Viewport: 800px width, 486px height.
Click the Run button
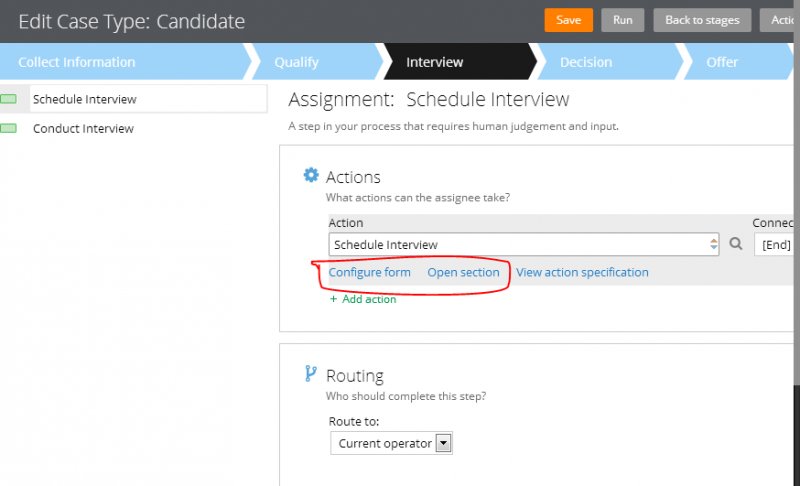click(x=622, y=20)
